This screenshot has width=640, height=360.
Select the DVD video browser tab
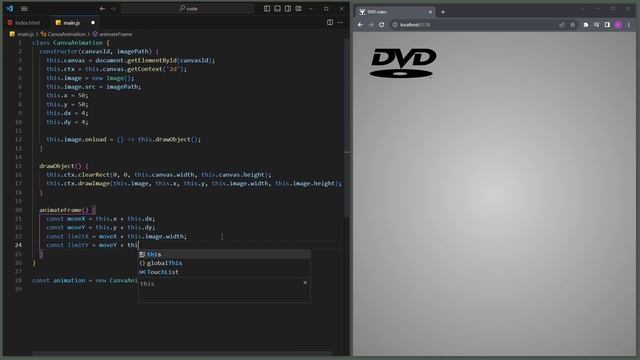[x=394, y=12]
